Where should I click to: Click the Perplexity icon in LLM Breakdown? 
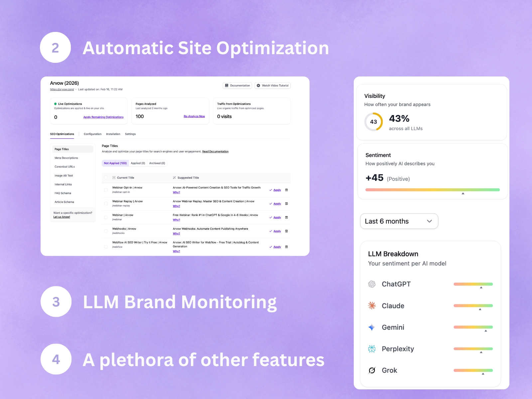pos(371,349)
